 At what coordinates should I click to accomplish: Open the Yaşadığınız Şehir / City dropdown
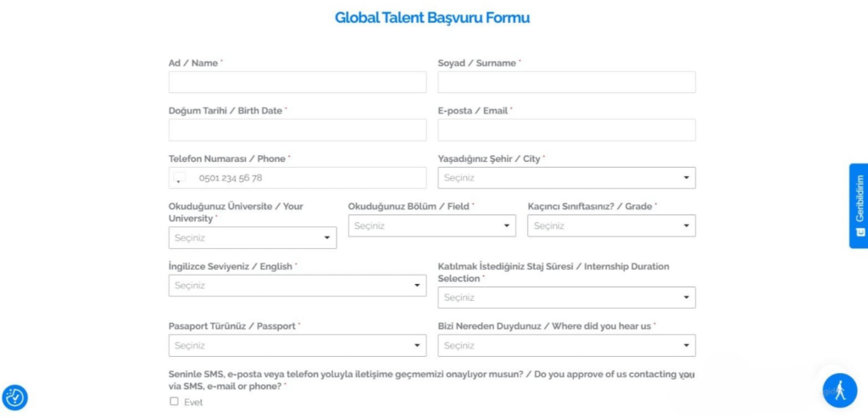click(566, 178)
